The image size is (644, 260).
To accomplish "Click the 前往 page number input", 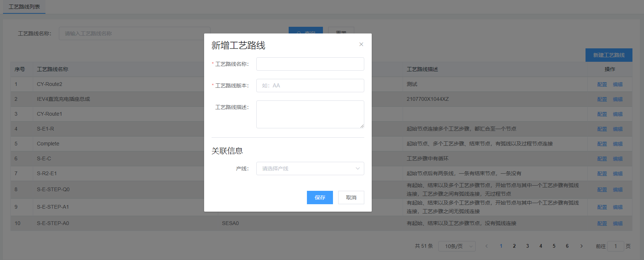I will point(615,246).
